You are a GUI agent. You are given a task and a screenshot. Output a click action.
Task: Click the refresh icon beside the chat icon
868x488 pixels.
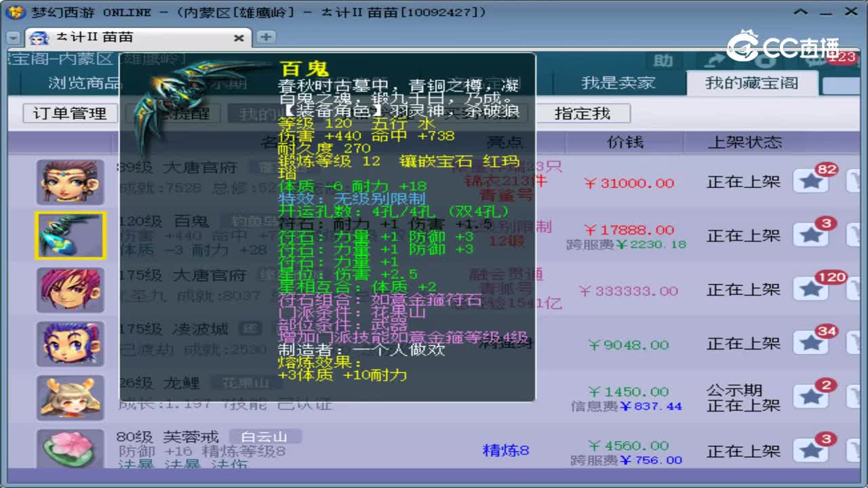click(765, 60)
